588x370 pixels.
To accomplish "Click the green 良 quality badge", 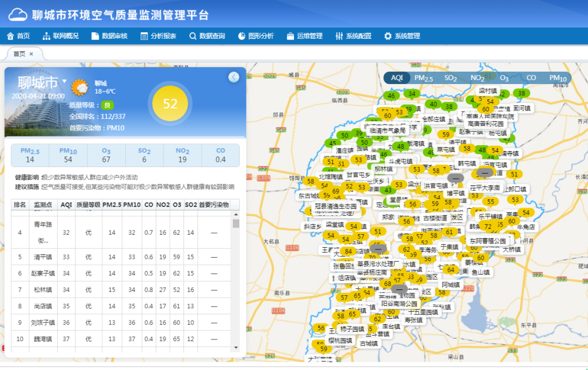I will point(107,105).
